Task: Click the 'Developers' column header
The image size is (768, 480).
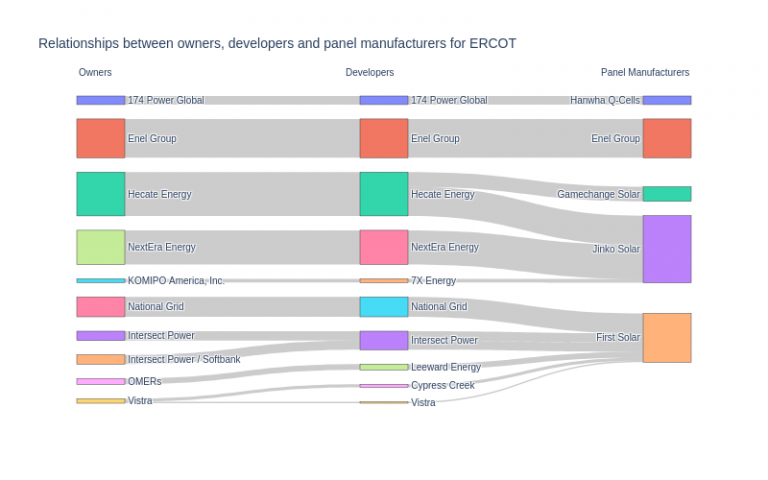Action: (369, 72)
